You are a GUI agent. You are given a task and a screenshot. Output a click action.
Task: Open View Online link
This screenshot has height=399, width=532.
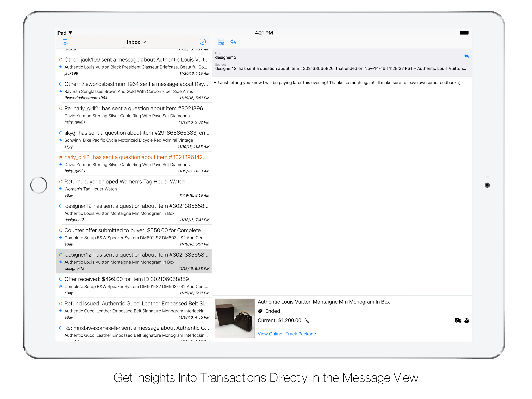coord(270,334)
